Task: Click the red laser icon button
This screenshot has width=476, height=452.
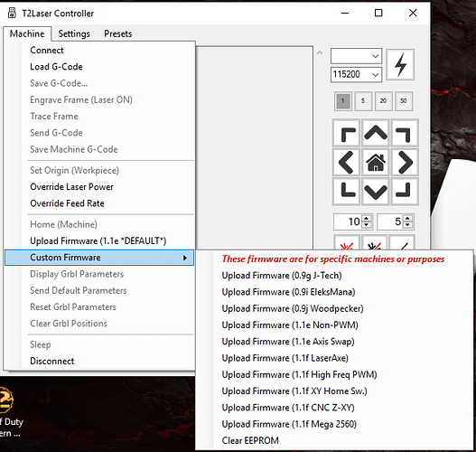Action: tap(346, 242)
